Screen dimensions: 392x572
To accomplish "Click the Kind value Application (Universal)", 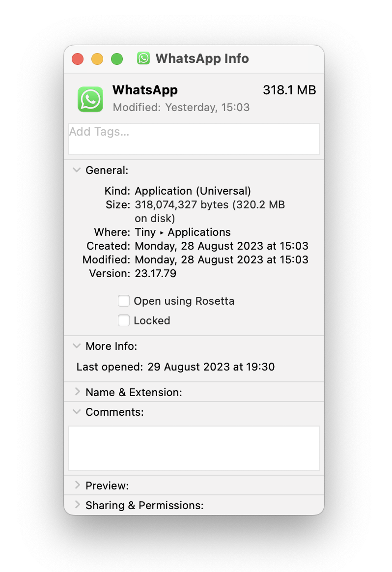I will point(193,191).
